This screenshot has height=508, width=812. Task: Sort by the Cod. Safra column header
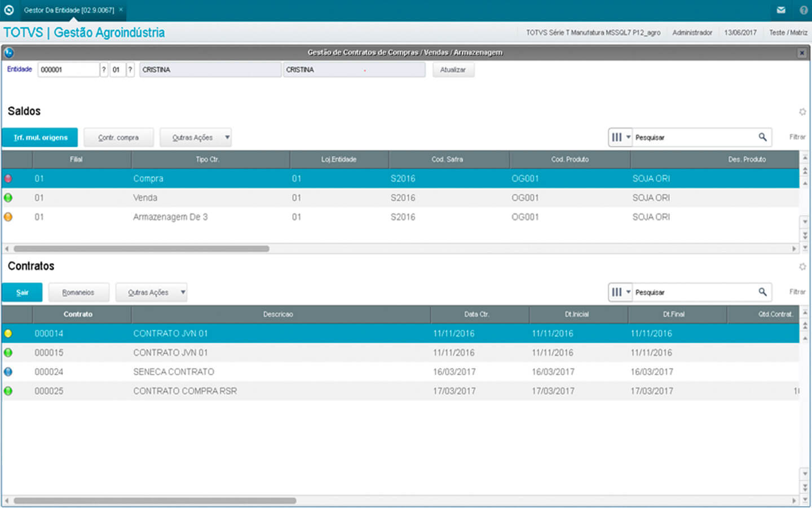pyautogui.click(x=447, y=159)
